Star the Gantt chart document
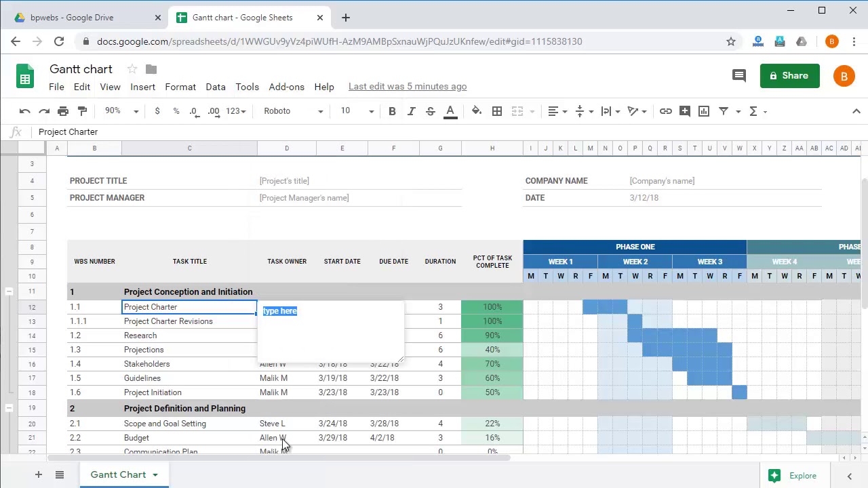 pyautogui.click(x=132, y=69)
